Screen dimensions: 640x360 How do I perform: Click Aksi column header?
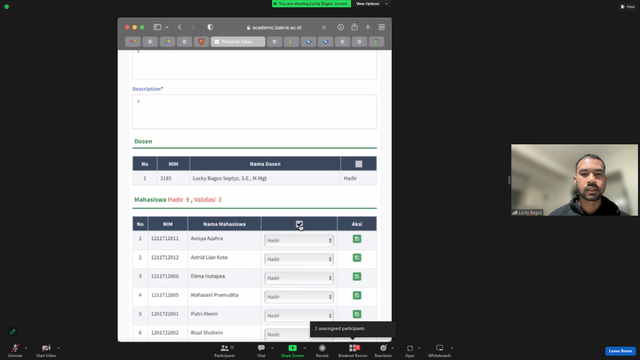pos(357,224)
